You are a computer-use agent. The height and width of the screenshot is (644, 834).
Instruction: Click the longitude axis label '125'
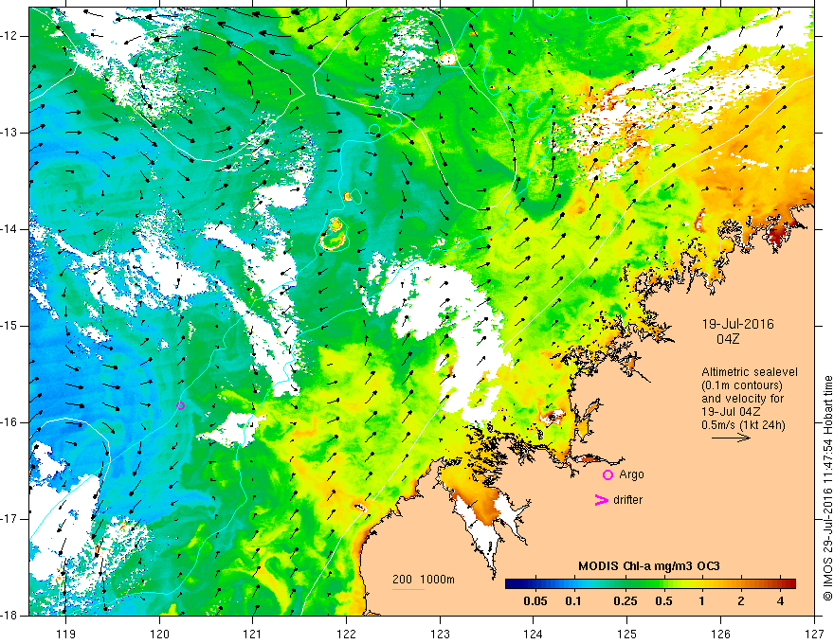point(627,634)
